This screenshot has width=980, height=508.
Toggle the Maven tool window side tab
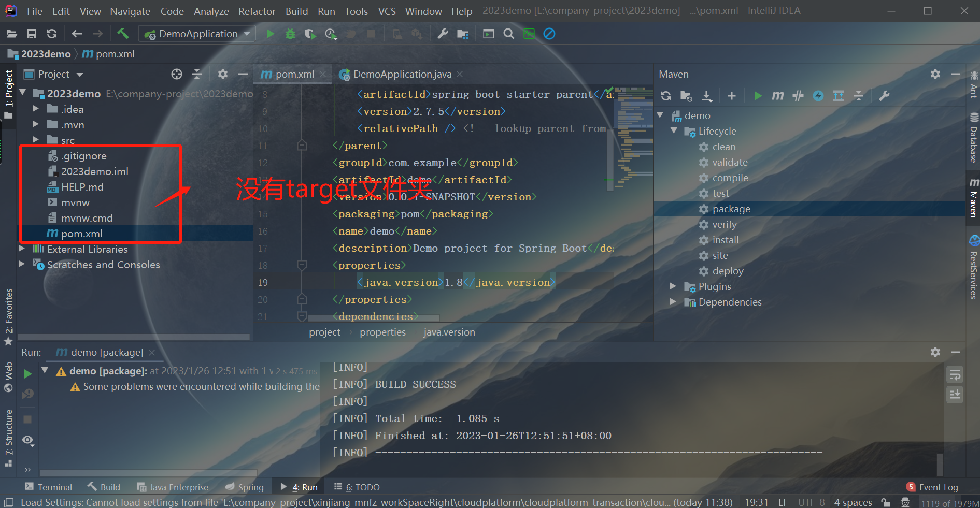[974, 198]
